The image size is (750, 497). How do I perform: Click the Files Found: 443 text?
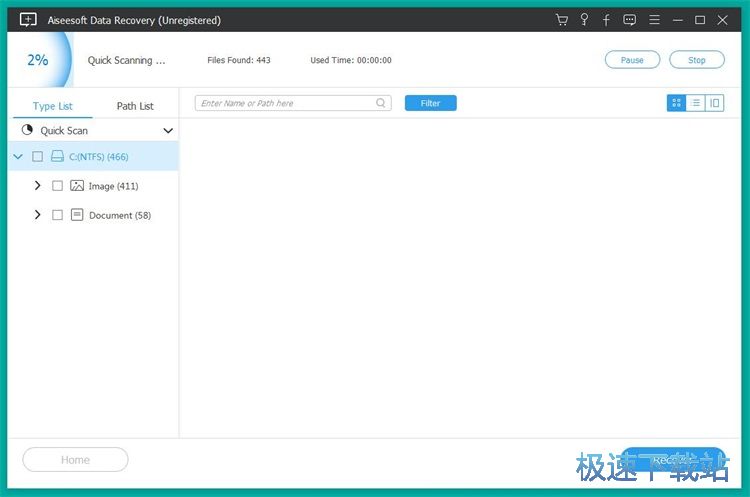[x=239, y=60]
